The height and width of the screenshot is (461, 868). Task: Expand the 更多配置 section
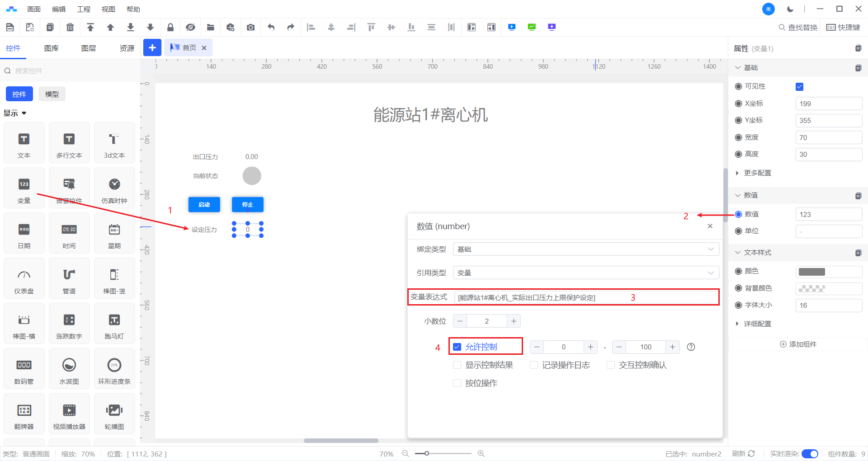tap(757, 173)
